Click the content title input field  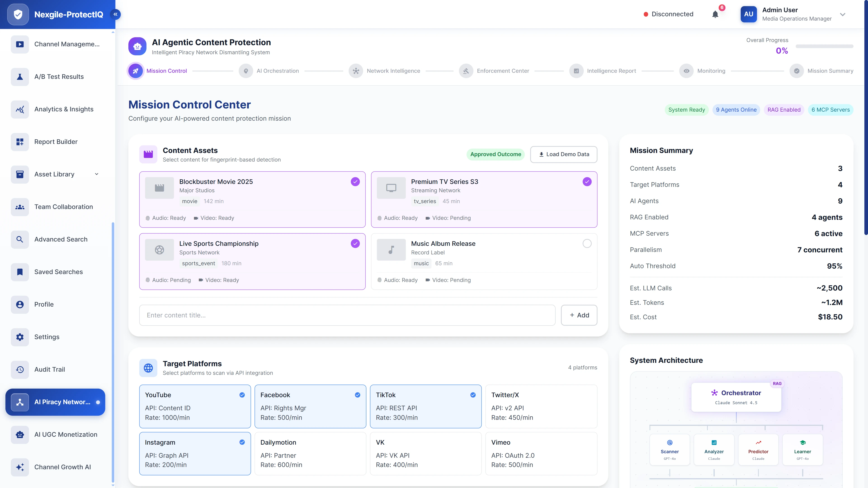point(347,315)
